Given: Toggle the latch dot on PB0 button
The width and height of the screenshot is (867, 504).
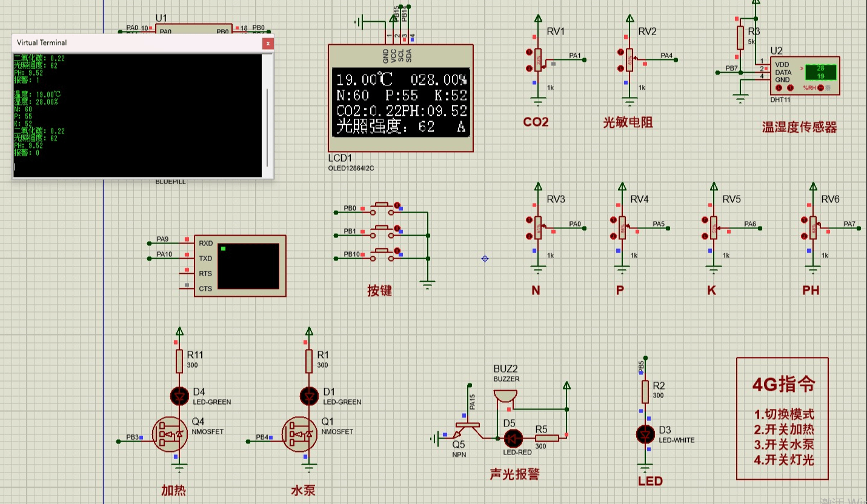Looking at the screenshot, I should pos(398,206).
